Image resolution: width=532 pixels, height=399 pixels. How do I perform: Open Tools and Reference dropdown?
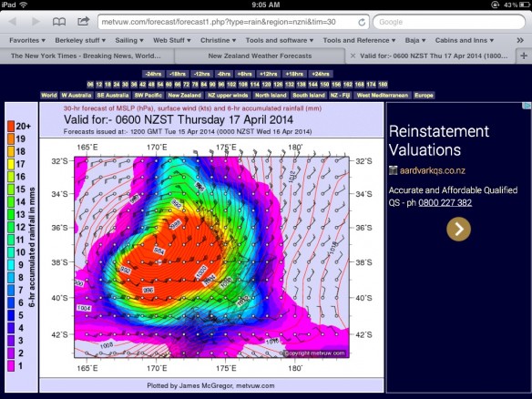coord(359,40)
